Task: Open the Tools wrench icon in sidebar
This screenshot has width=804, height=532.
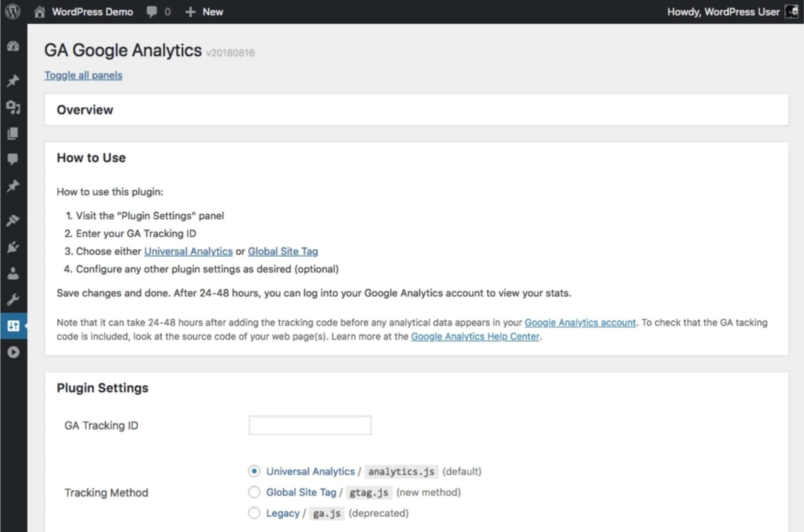Action: tap(13, 300)
